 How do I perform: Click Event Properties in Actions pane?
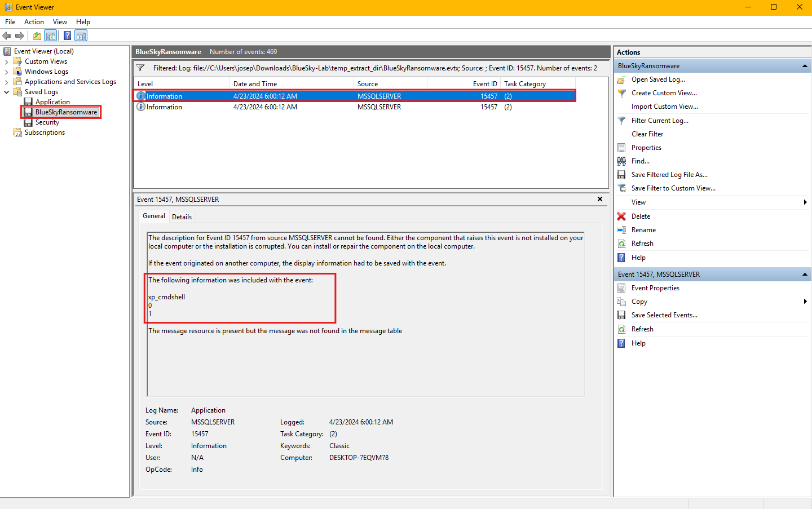pyautogui.click(x=655, y=288)
